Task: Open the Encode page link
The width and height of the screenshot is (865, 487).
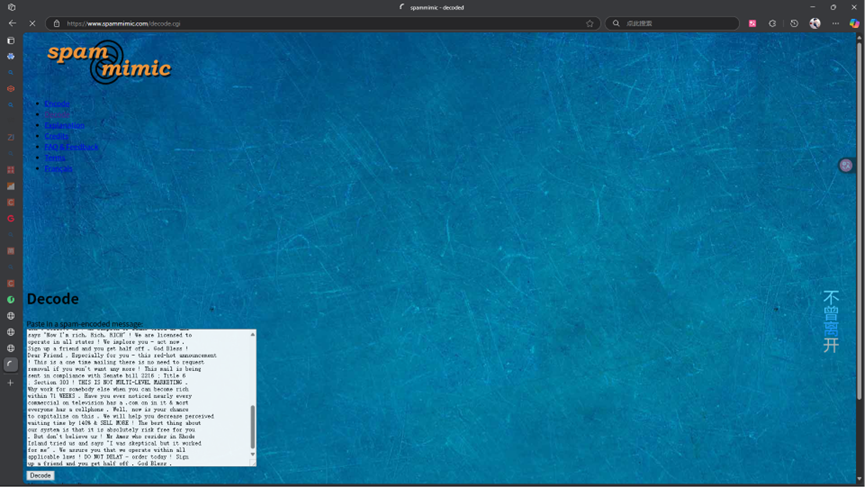Action: (57, 104)
